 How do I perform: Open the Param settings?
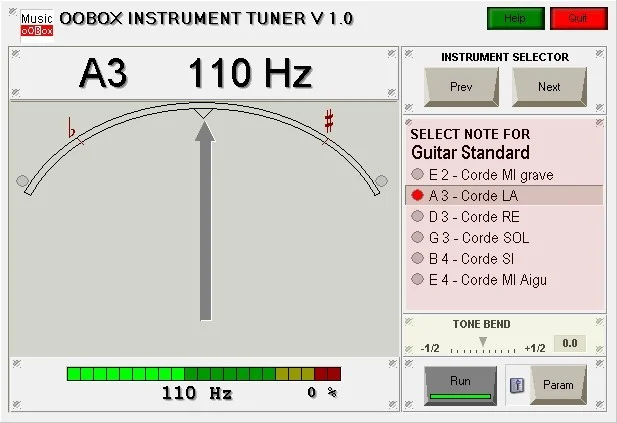click(x=558, y=385)
